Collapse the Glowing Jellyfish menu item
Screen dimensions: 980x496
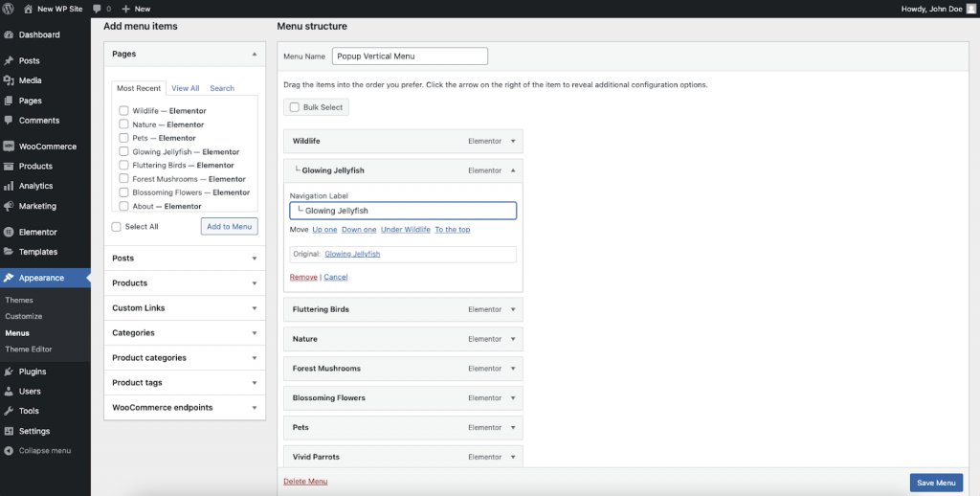point(513,170)
